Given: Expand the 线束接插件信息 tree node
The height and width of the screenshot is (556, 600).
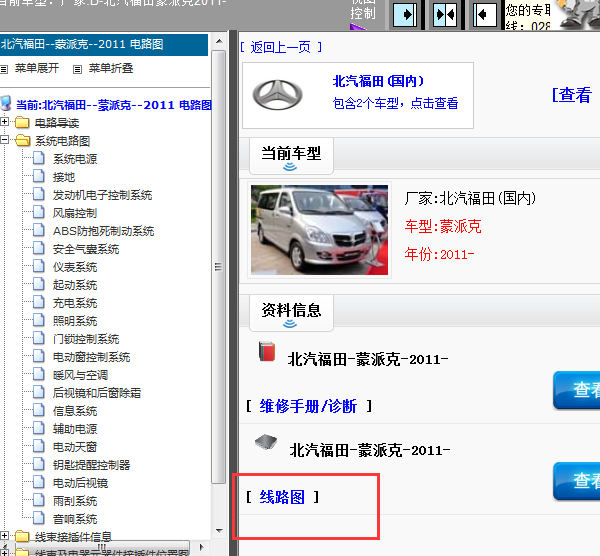Looking at the screenshot, I should click(x=4, y=536).
